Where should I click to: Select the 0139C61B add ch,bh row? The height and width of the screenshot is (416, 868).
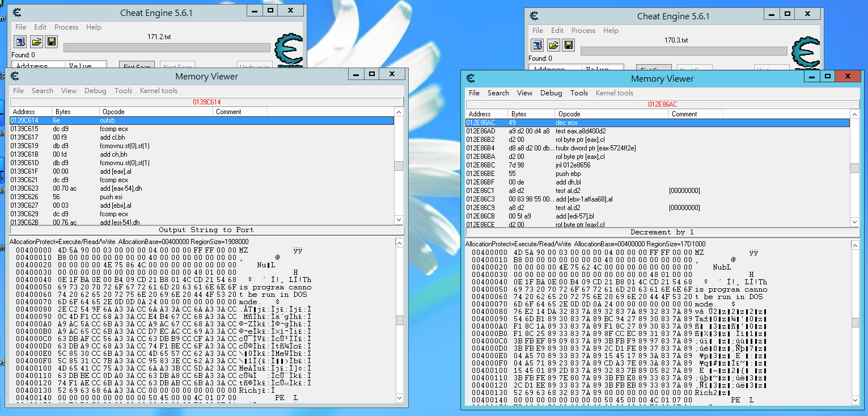tap(202, 154)
